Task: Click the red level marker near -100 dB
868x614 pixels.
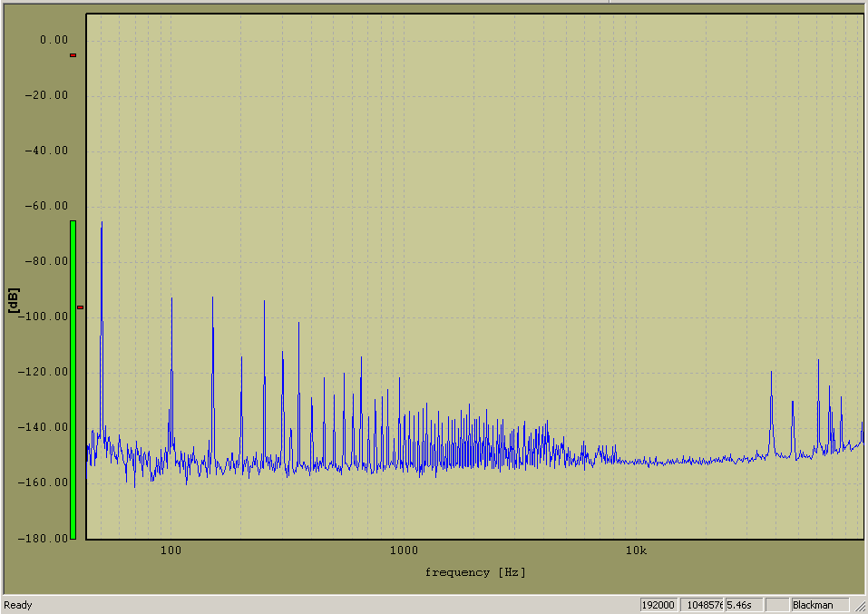Action: coord(80,307)
